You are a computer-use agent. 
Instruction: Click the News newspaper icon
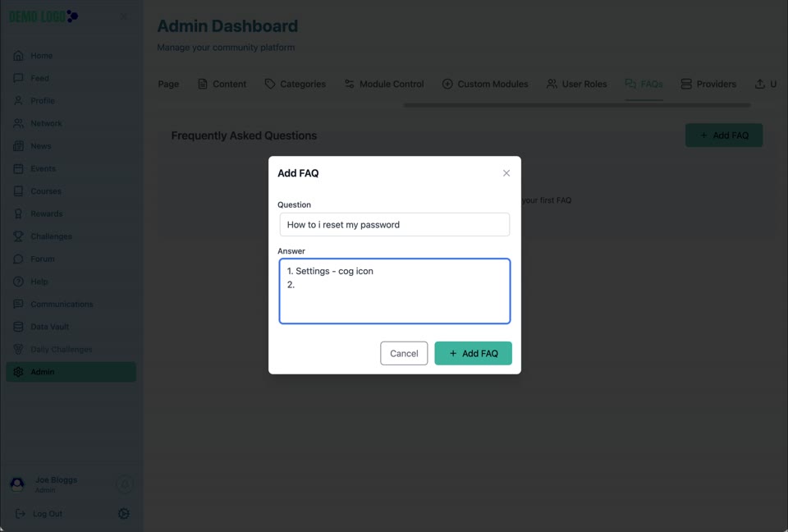tap(18, 146)
